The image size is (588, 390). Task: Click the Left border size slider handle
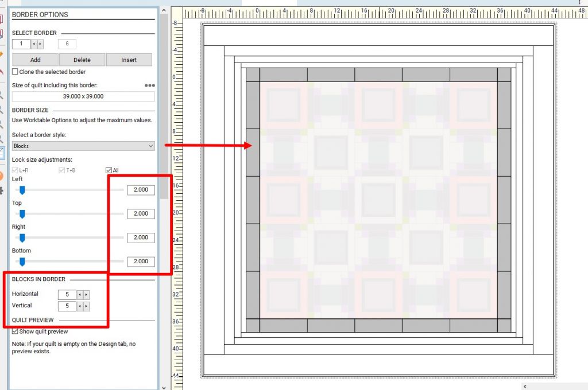point(22,190)
